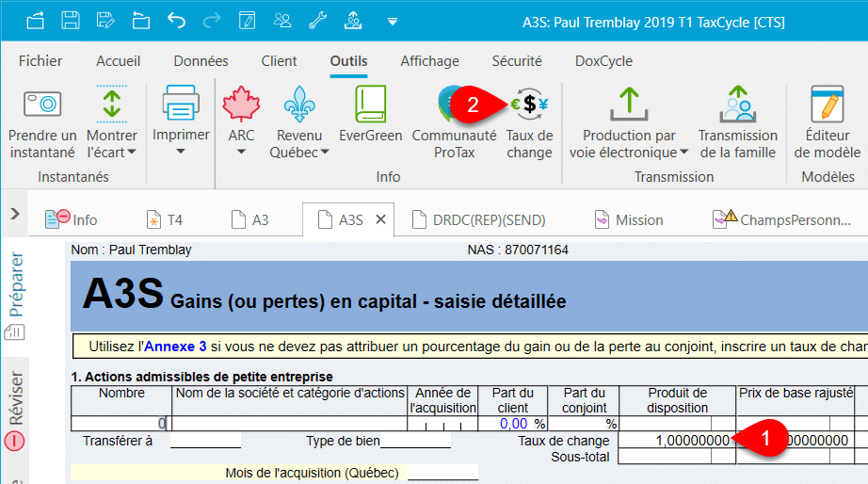The image size is (868, 484).
Task: Open the DRDC(REP)(SEND) form tab
Action: (479, 219)
